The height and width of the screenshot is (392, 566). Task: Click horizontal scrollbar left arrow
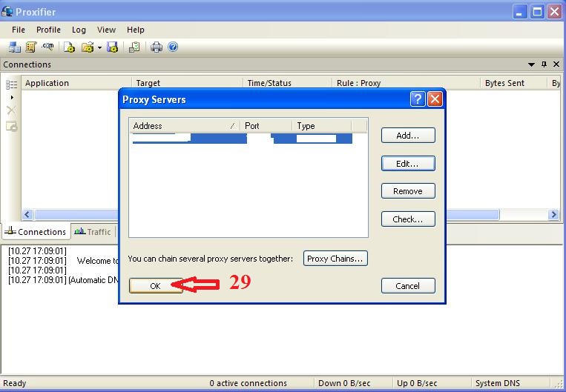[27, 215]
